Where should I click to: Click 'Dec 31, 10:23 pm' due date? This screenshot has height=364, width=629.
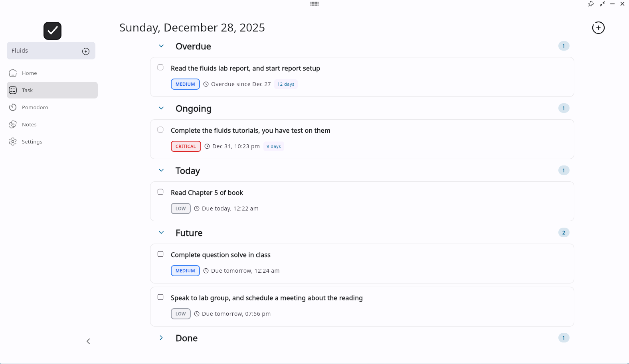coord(236,146)
